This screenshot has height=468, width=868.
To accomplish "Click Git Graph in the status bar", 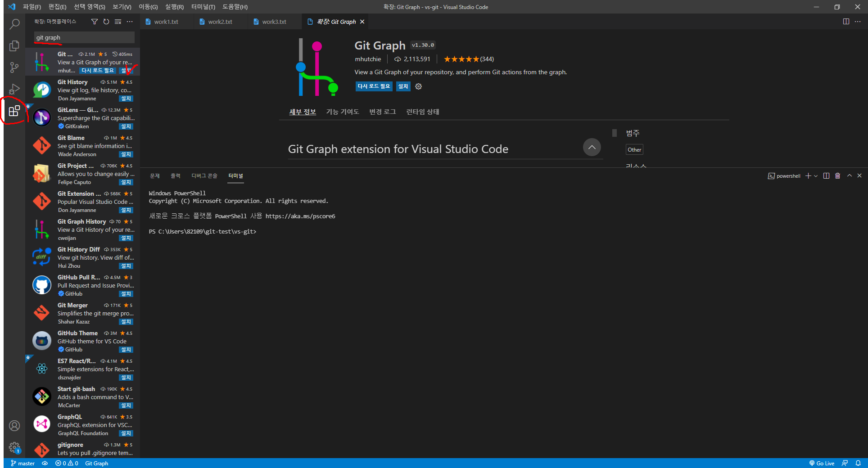I will (96, 463).
